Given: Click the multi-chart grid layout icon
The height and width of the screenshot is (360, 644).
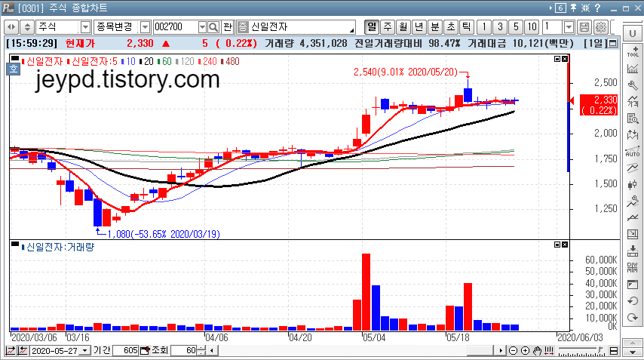Looking at the screenshot, I should (x=633, y=267).
